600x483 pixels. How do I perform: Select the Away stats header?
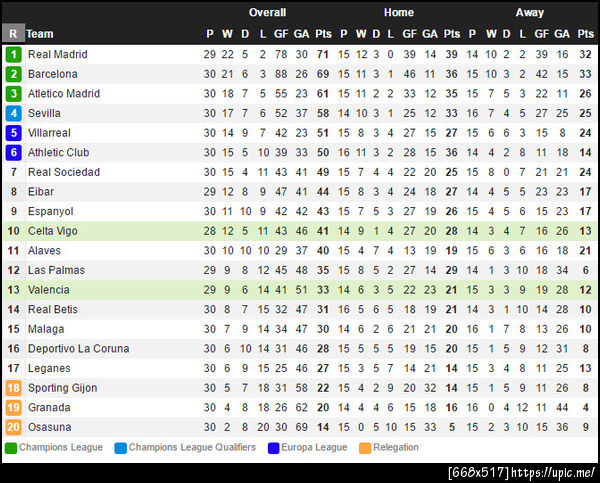(x=530, y=13)
